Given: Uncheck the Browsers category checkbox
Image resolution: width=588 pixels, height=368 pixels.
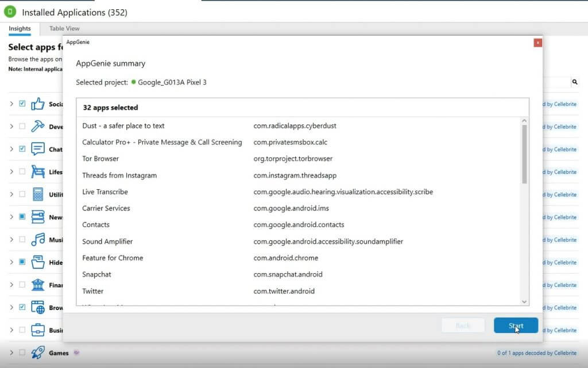Looking at the screenshot, I should 22,307.
